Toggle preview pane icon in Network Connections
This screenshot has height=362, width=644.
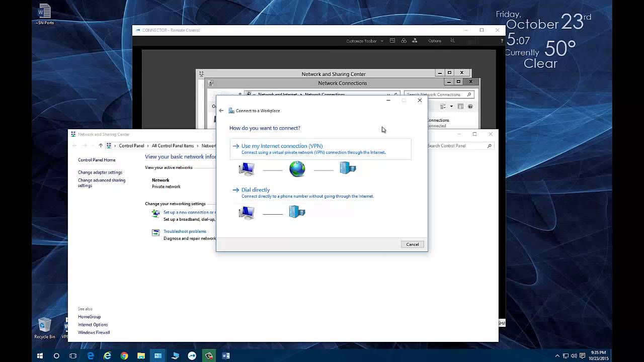tap(460, 107)
